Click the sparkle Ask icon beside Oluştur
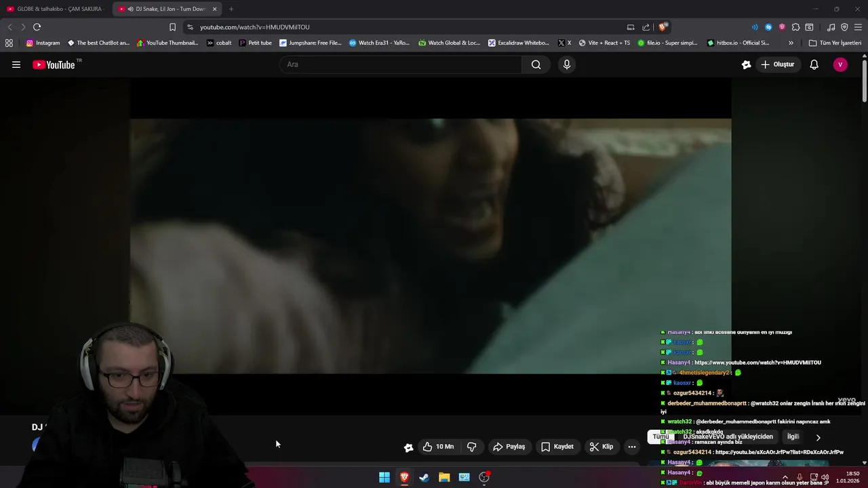Viewport: 868px width, 488px height. point(746,64)
